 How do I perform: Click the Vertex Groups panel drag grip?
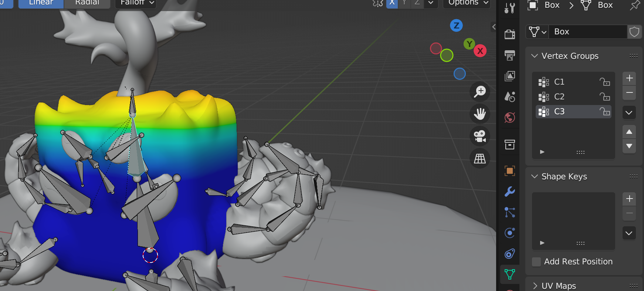pos(634,56)
